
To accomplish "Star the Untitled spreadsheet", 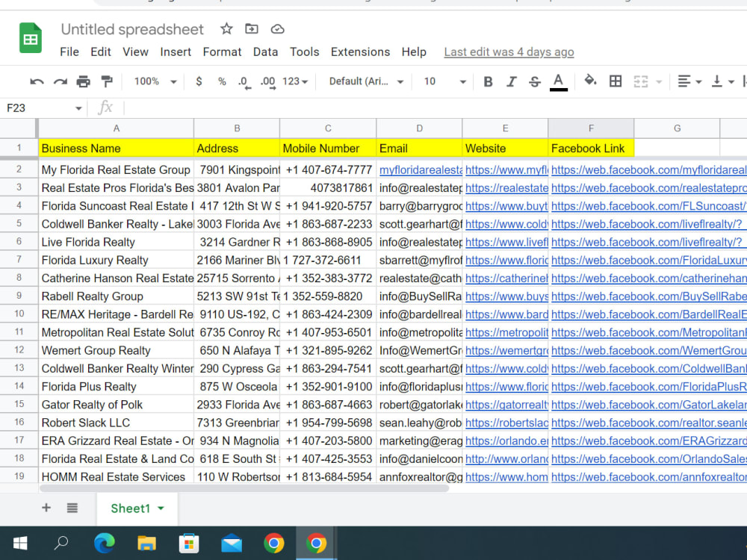I will [x=226, y=29].
